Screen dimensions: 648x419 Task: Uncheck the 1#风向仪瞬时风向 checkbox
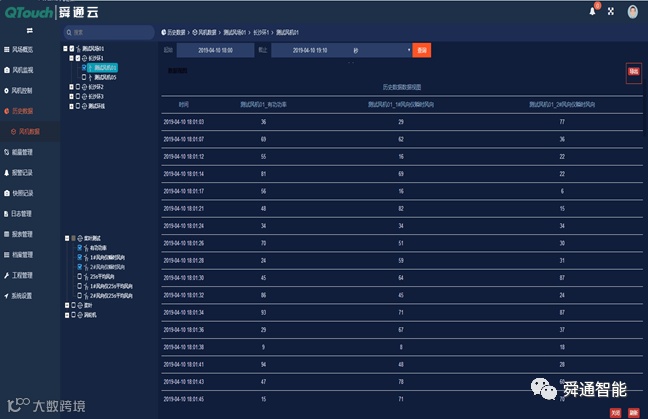coord(80,257)
